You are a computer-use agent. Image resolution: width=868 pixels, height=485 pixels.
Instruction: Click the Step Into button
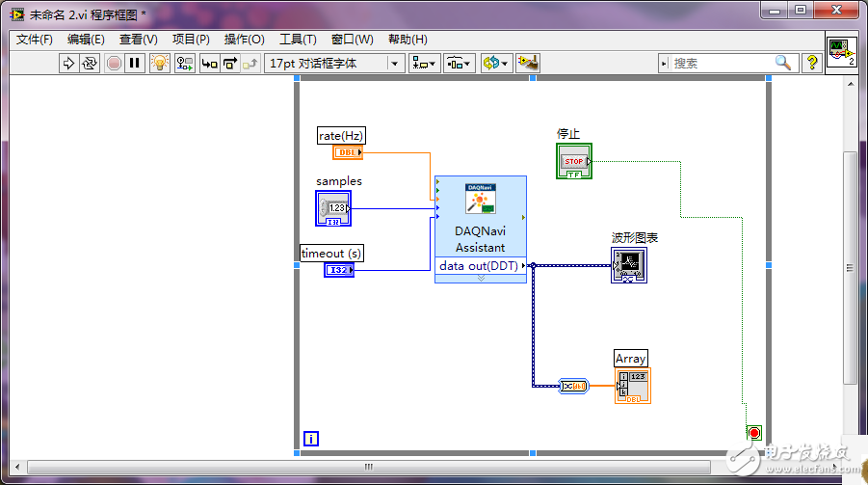point(209,64)
